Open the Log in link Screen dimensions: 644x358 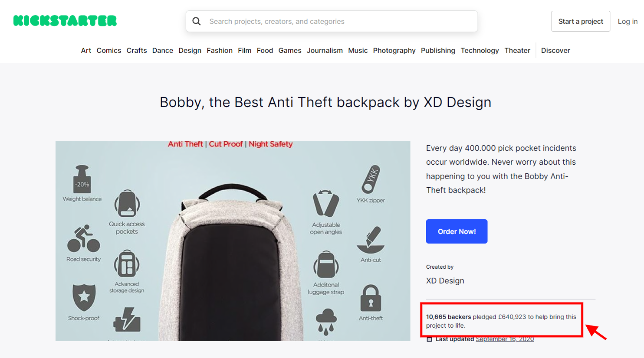click(x=628, y=21)
